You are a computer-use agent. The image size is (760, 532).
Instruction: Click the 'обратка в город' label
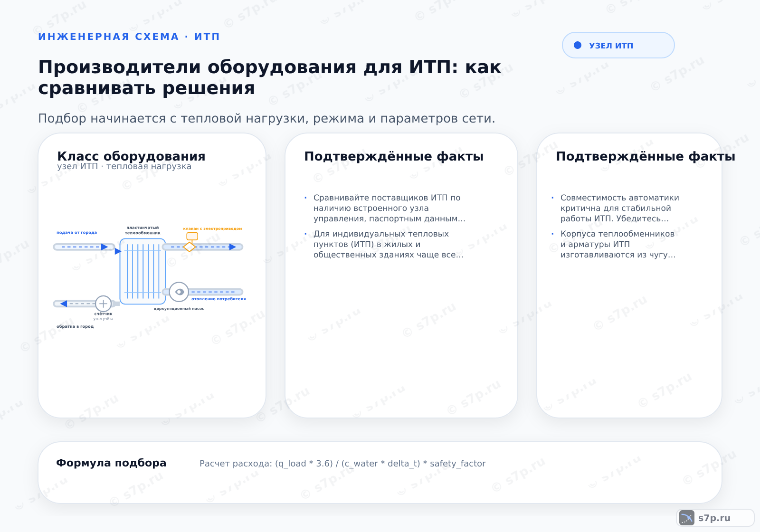point(75,326)
